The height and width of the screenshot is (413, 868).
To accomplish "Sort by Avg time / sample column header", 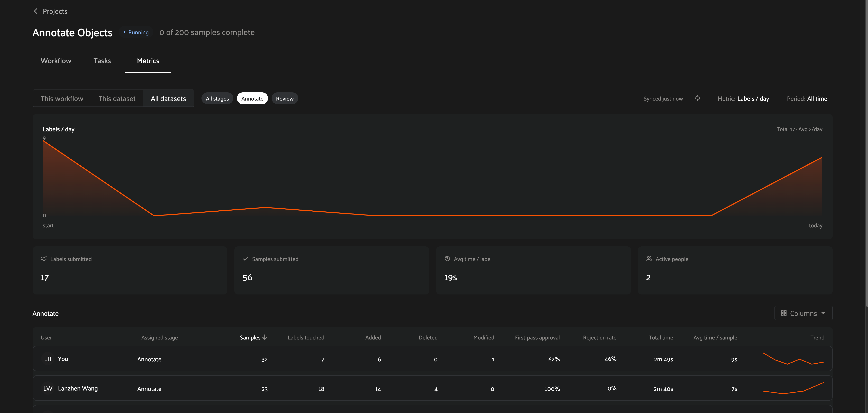I will click(x=715, y=337).
